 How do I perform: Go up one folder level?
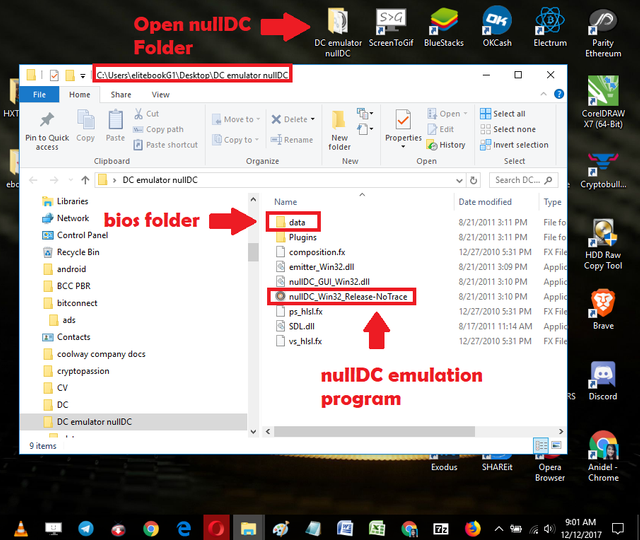coord(85,180)
